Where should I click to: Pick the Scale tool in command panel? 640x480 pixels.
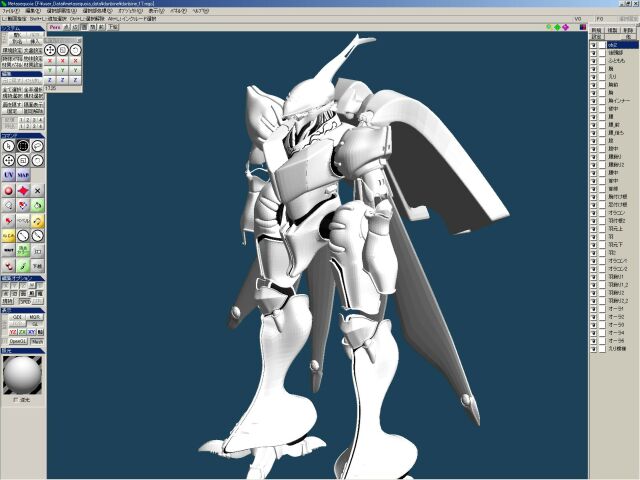[23, 160]
